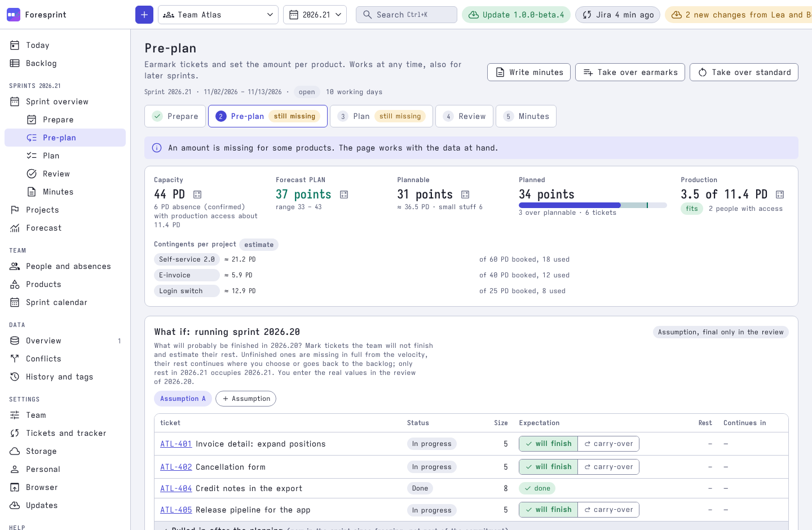The height and width of the screenshot is (530, 812).
Task: Open the details icon beside 37 points forecast
Action: tap(344, 195)
